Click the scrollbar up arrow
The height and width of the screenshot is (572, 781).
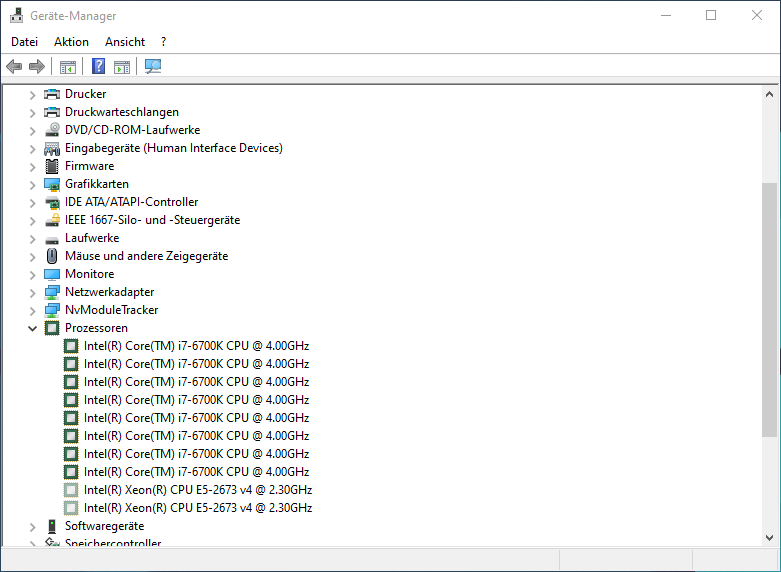(769, 94)
